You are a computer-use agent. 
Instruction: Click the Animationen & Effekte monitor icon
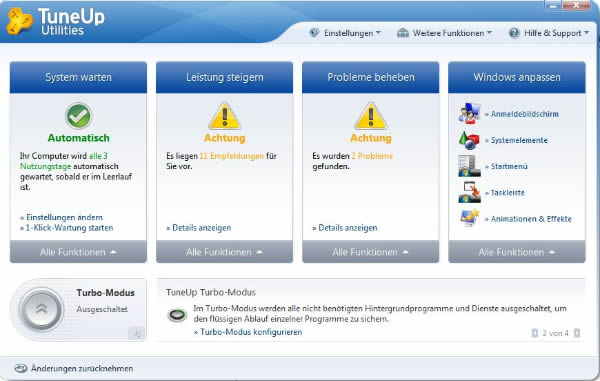coord(469,218)
